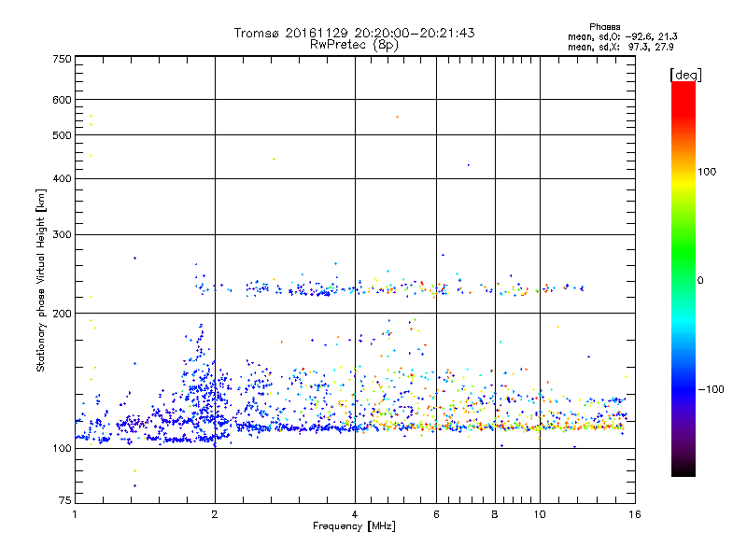Image resolution: width=747 pixels, height=560 pixels.
Task: Click the x-axis '1' frequency tick label
Action: (75, 514)
